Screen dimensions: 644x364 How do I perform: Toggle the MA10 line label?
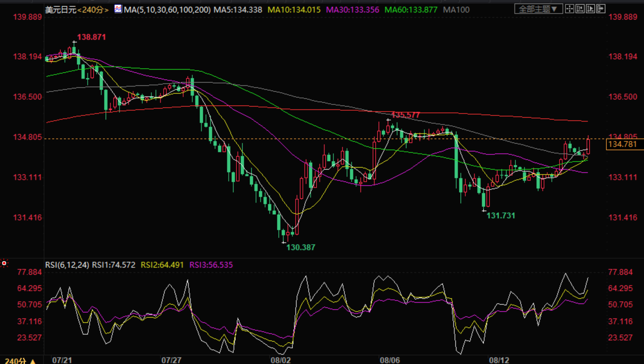point(294,10)
